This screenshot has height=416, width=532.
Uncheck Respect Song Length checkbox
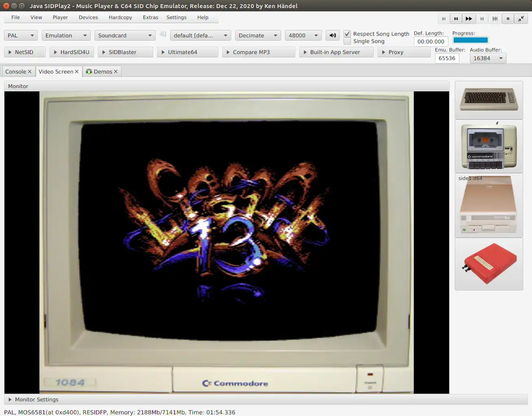tap(347, 34)
